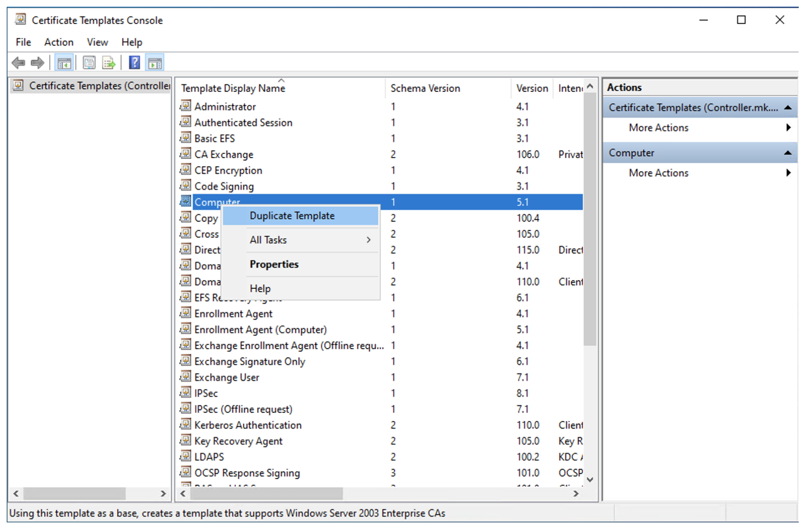Click the selected Computer template icon
Image resolution: width=805 pixels, height=532 pixels.
tap(186, 201)
